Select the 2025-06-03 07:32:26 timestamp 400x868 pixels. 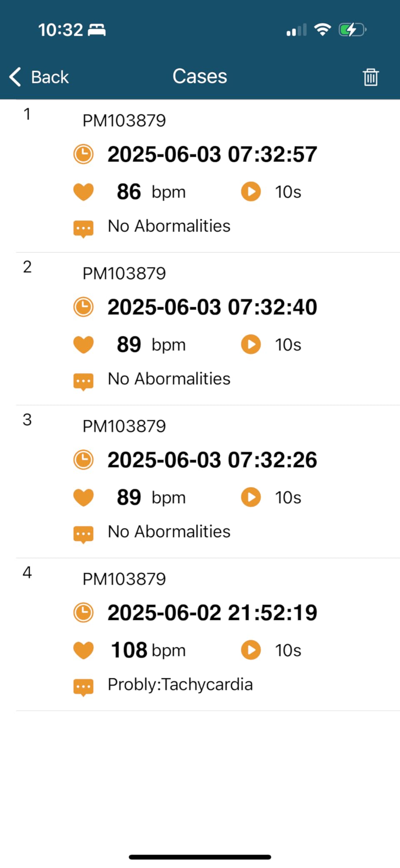(212, 460)
